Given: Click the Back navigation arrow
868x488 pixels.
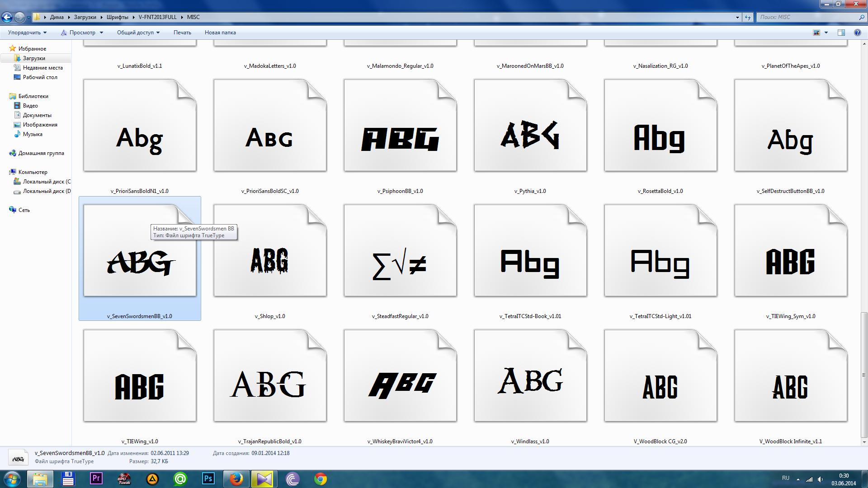Looking at the screenshot, I should 7,17.
